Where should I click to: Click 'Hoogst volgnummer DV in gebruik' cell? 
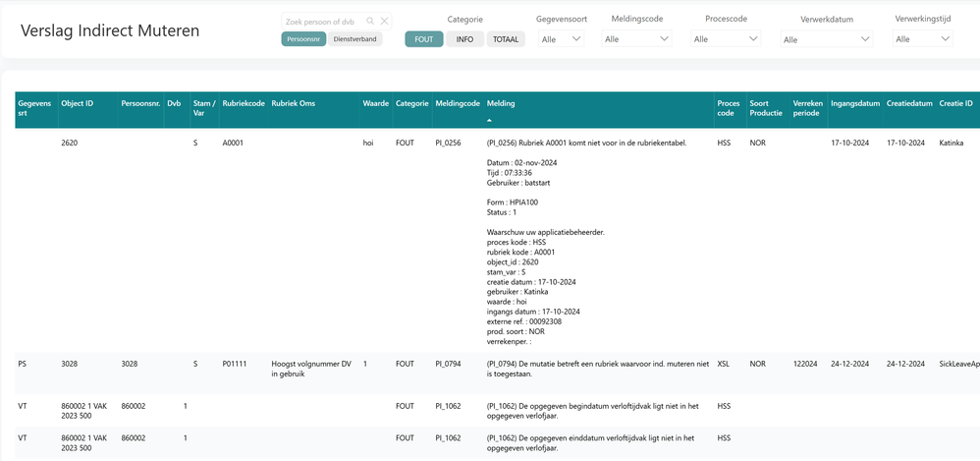click(x=312, y=369)
